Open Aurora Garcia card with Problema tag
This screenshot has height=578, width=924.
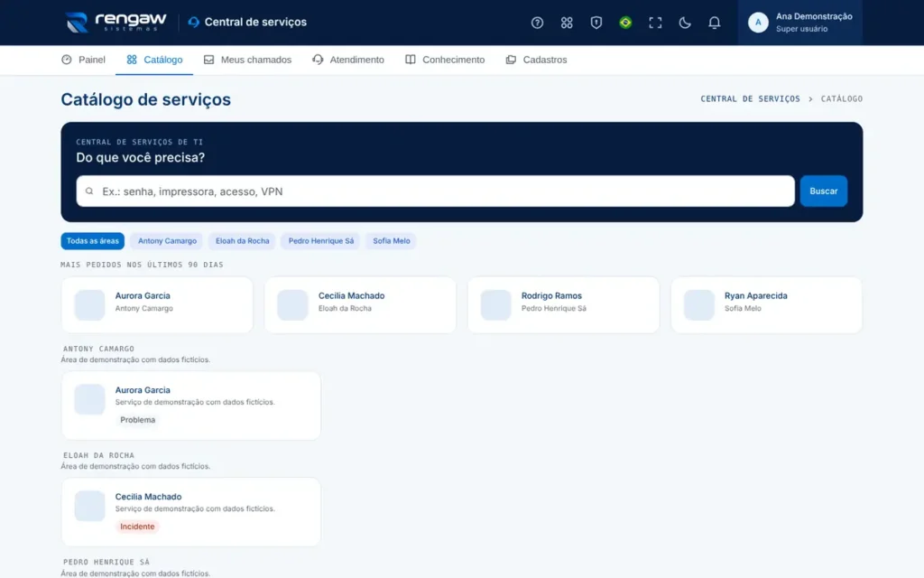click(191, 406)
